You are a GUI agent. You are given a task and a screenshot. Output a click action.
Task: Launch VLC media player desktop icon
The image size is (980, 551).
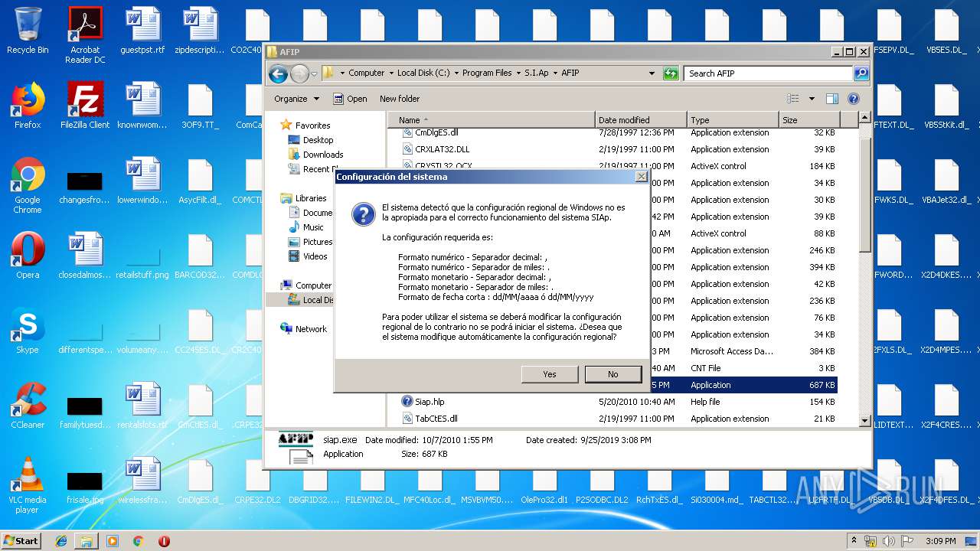click(x=28, y=485)
